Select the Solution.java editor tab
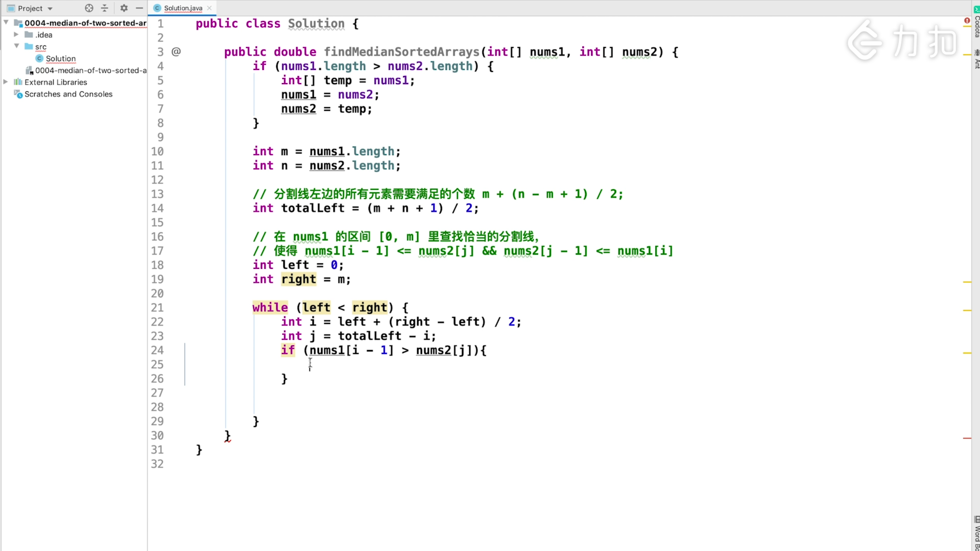The width and height of the screenshot is (980, 551). (x=183, y=8)
